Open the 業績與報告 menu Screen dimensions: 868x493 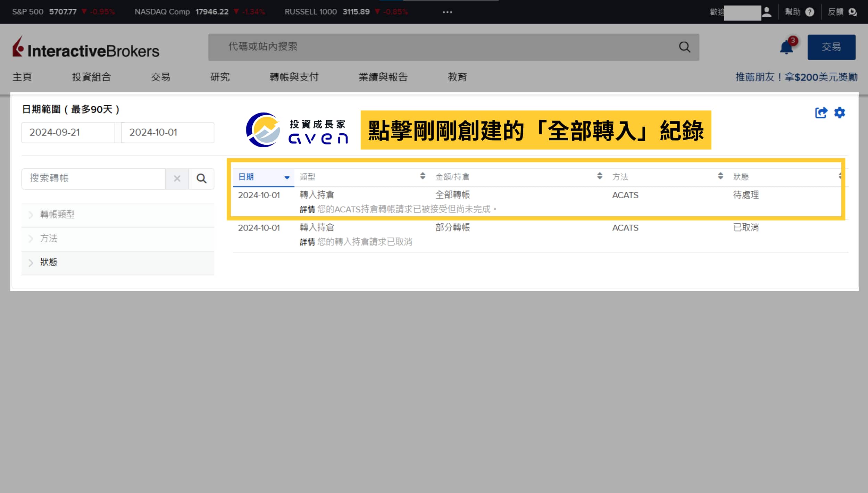[383, 77]
